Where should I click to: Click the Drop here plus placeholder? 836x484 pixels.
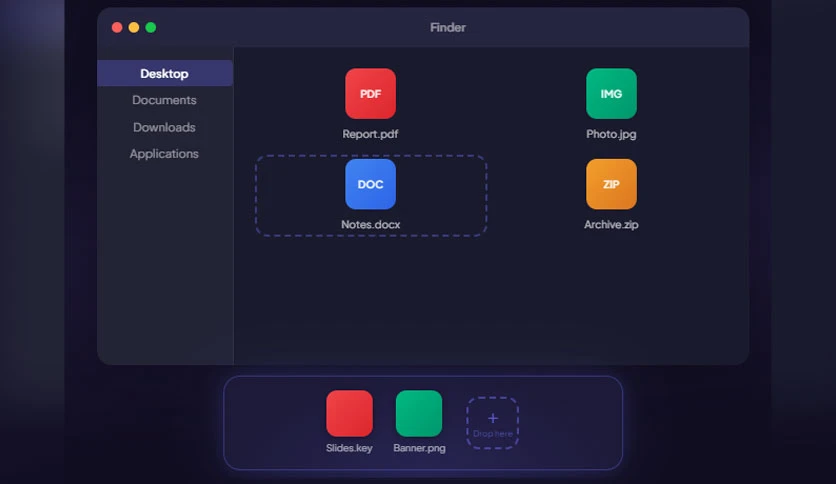[493, 423]
